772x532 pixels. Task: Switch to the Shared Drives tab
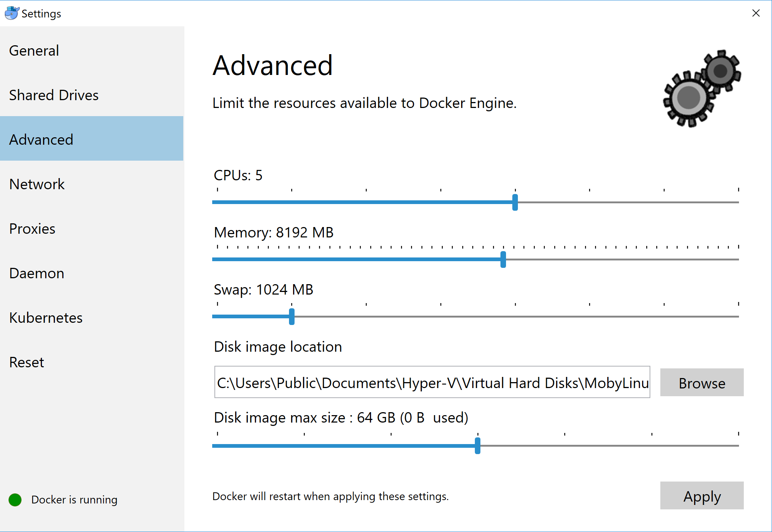[54, 95]
